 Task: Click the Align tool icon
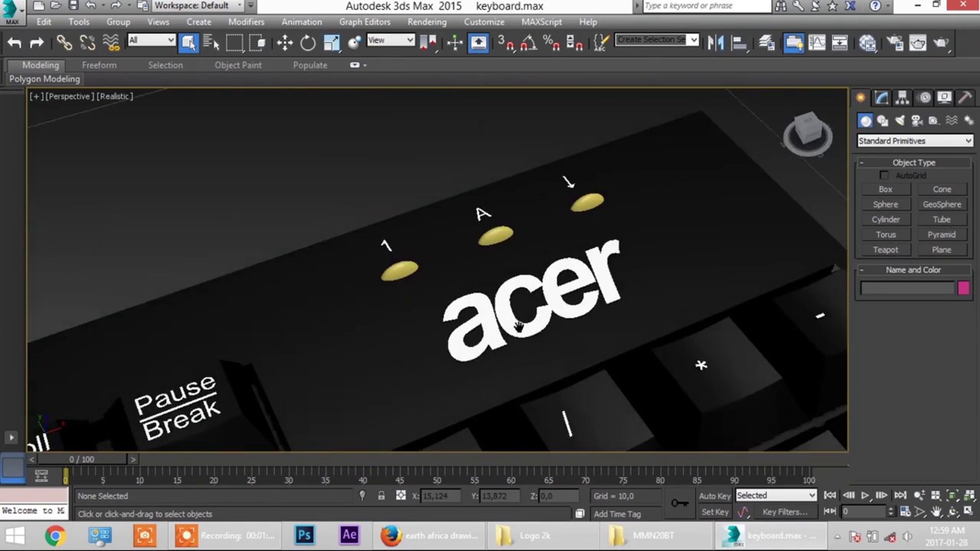pos(739,43)
